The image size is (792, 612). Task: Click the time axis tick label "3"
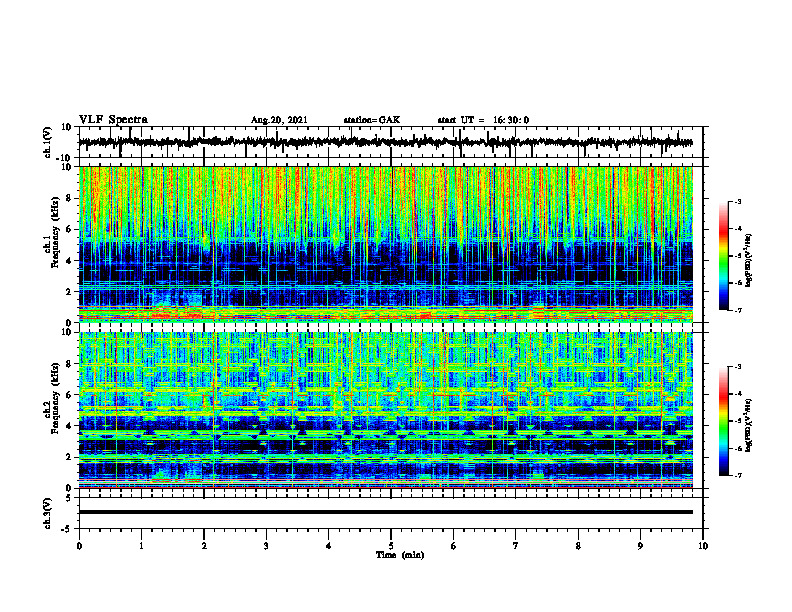[x=266, y=546]
